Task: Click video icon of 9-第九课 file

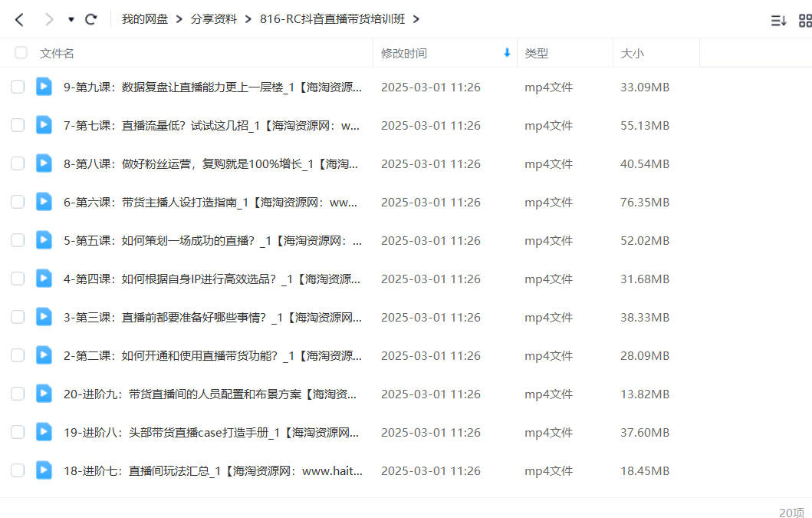Action: 44,87
